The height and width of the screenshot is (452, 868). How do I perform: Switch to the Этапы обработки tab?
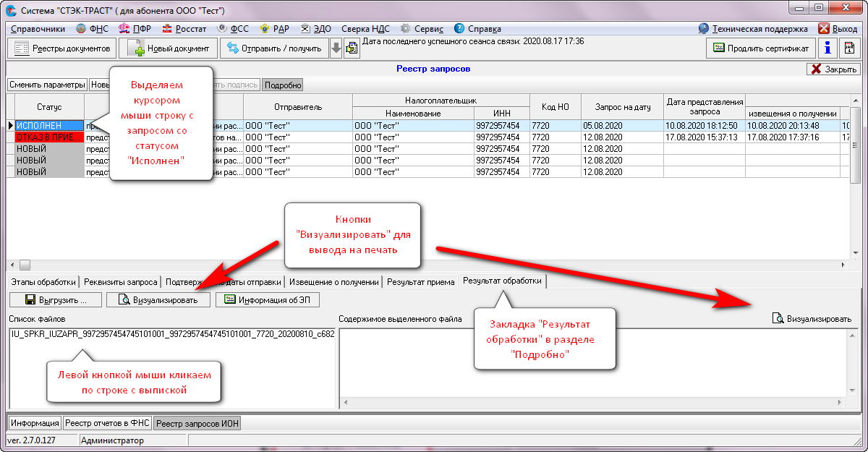coord(43,282)
